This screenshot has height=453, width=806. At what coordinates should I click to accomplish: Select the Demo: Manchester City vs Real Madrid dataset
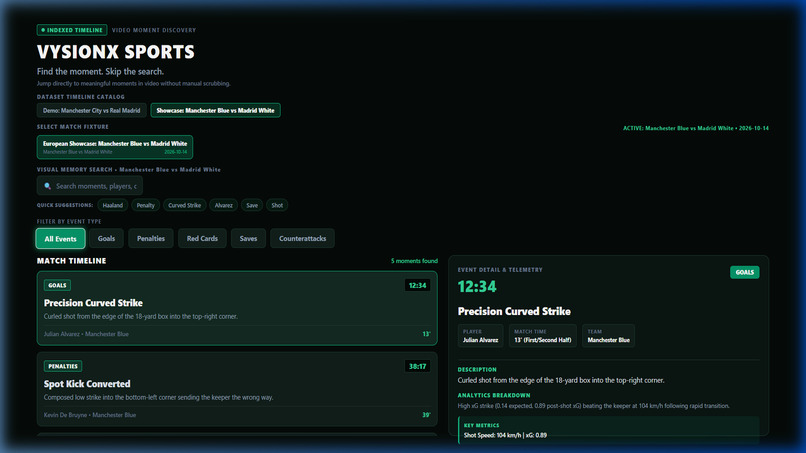pyautogui.click(x=91, y=111)
